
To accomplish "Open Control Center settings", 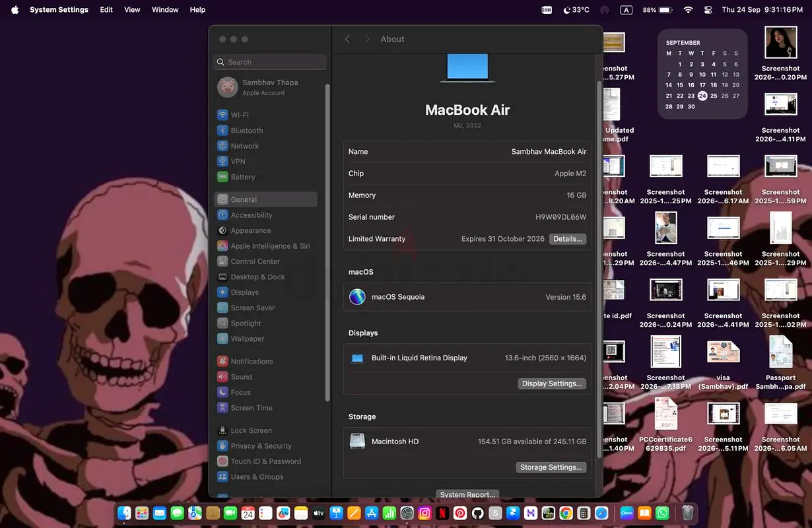I will (265, 261).
